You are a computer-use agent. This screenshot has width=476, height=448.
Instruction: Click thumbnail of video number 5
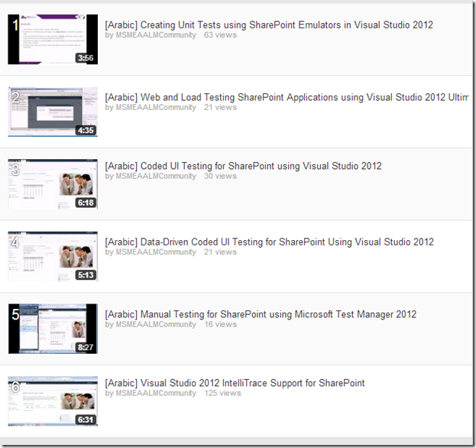coord(53,329)
